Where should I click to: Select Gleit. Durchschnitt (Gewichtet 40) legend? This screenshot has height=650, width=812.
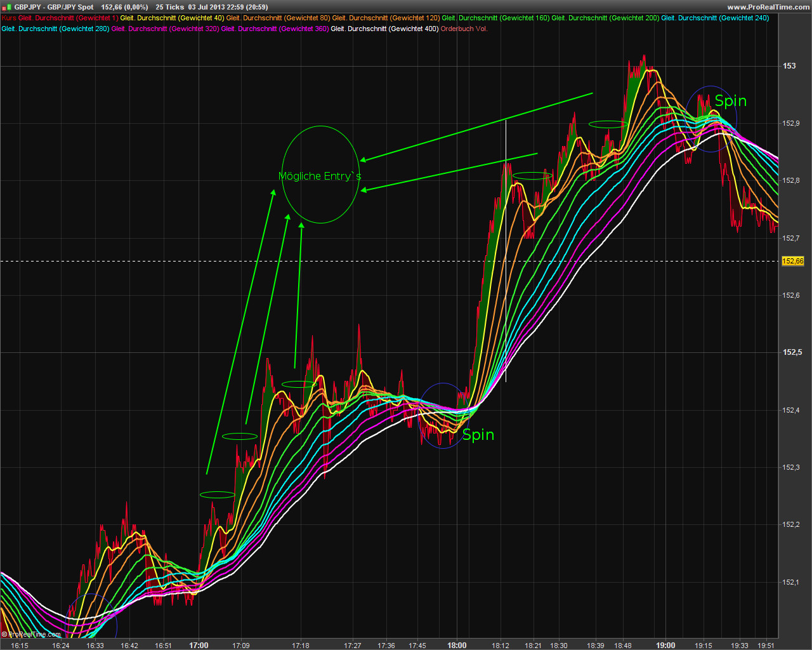tap(172, 18)
